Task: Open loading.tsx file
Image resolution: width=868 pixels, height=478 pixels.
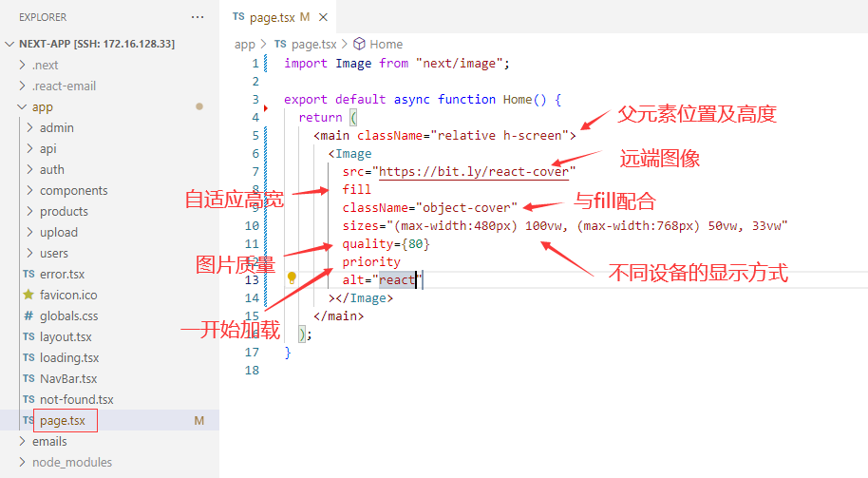Action: click(x=69, y=358)
